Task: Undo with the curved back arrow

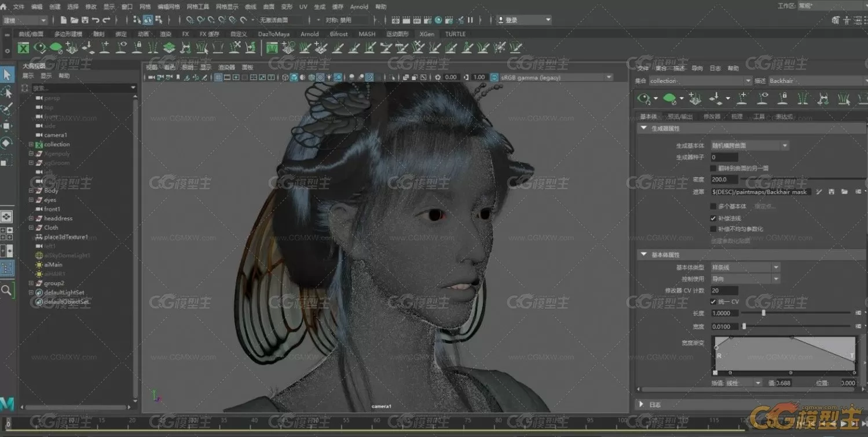Action: coord(96,20)
